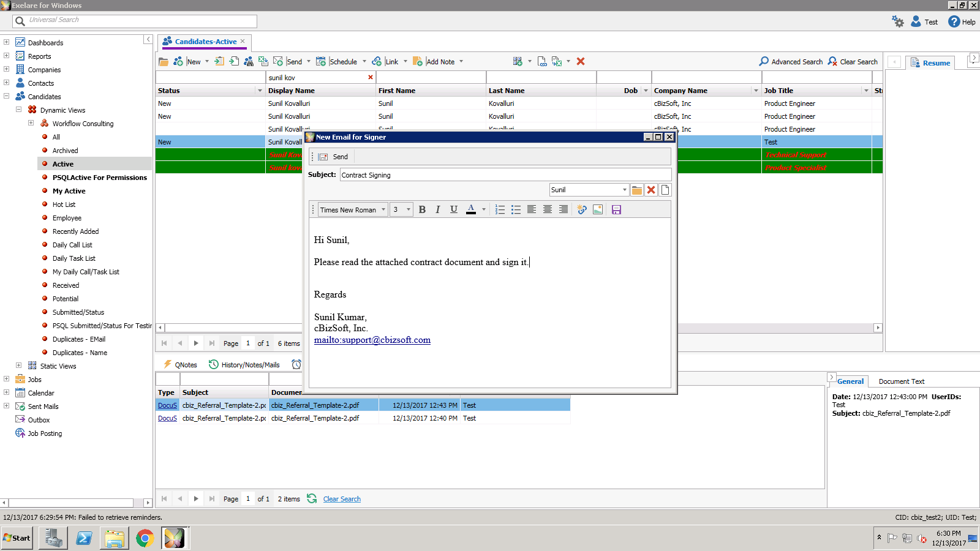Open the Times New Roman font dropdown
This screenshot has width=980, height=551.
coord(383,209)
